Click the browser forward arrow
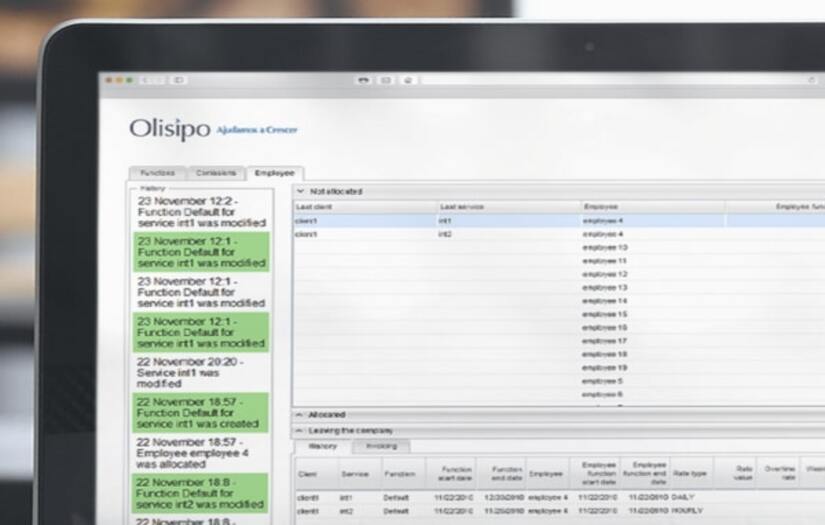Viewport: 825px width, 525px height. (x=160, y=80)
